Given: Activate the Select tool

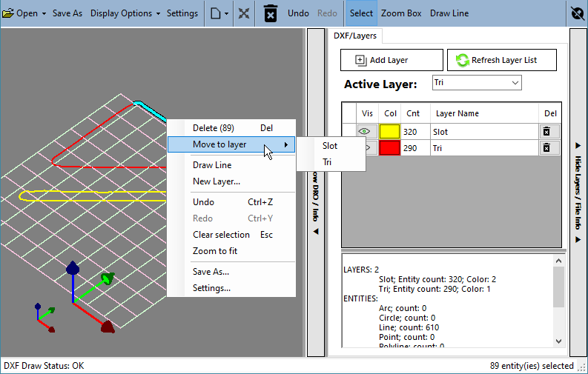Looking at the screenshot, I should pos(361,13).
